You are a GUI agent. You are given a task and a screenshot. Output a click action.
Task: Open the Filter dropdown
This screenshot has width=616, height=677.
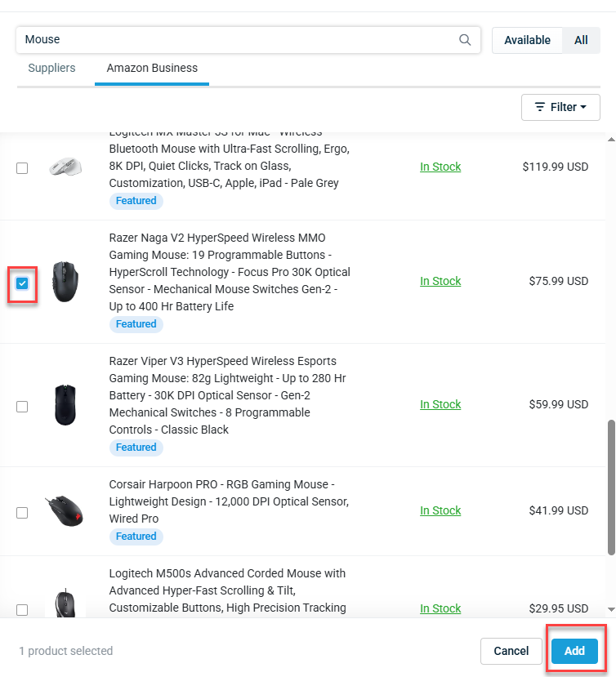(560, 107)
